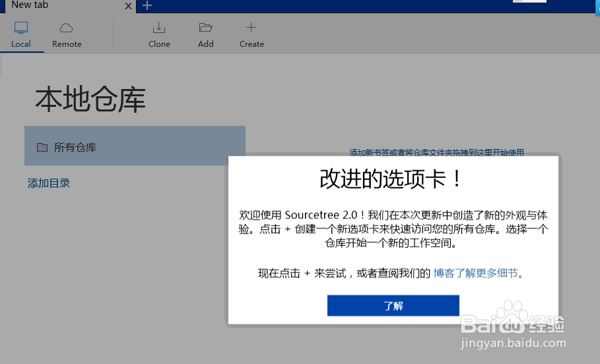
Task: Close the New tab tab
Action: (129, 6)
